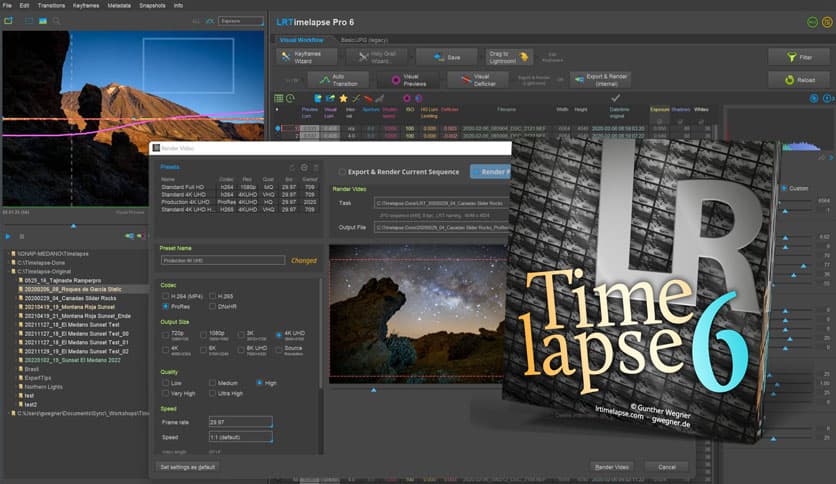
Task: Click the checkmark icon above Date/time column
Action: click(615, 98)
